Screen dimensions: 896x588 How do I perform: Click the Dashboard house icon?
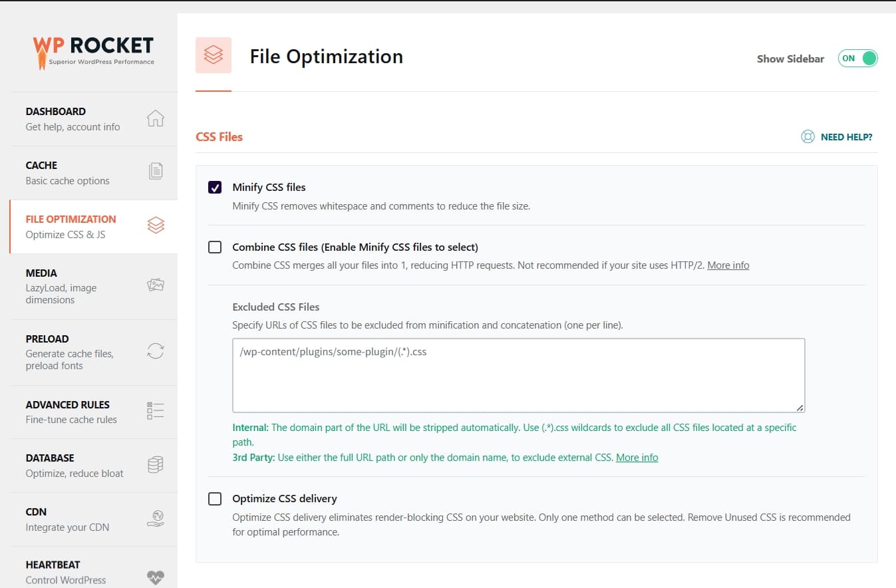(x=155, y=118)
